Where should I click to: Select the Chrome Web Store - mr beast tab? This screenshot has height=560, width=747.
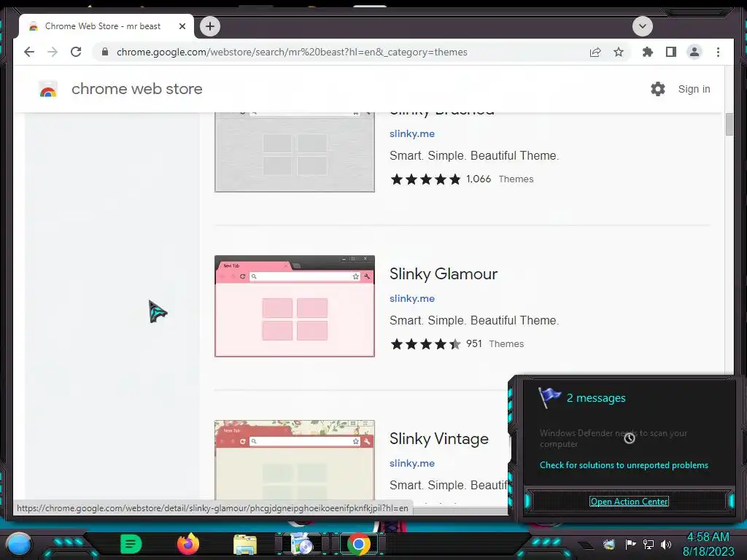pos(107,26)
